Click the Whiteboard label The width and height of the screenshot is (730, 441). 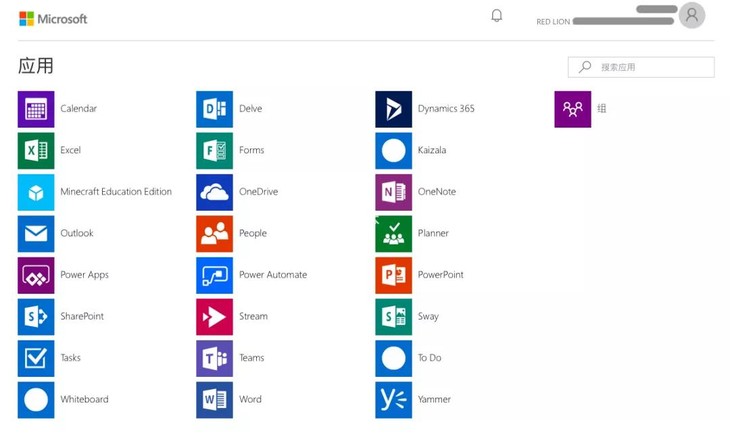85,400
